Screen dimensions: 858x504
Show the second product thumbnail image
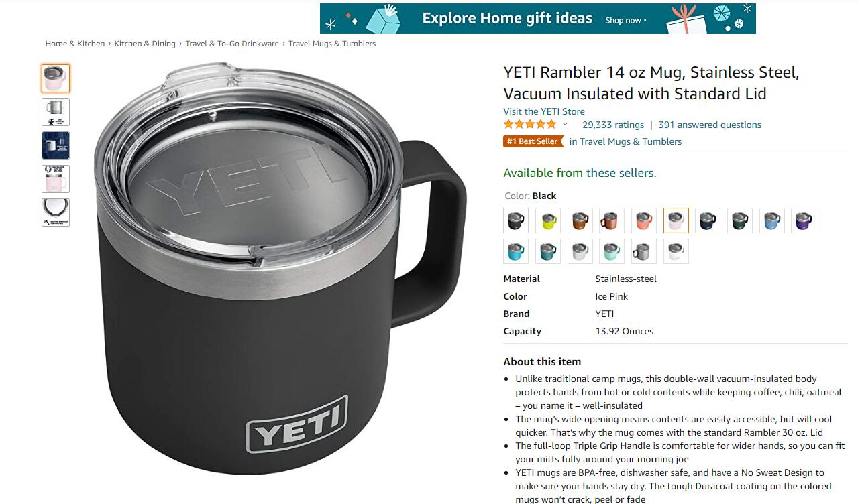tap(56, 112)
